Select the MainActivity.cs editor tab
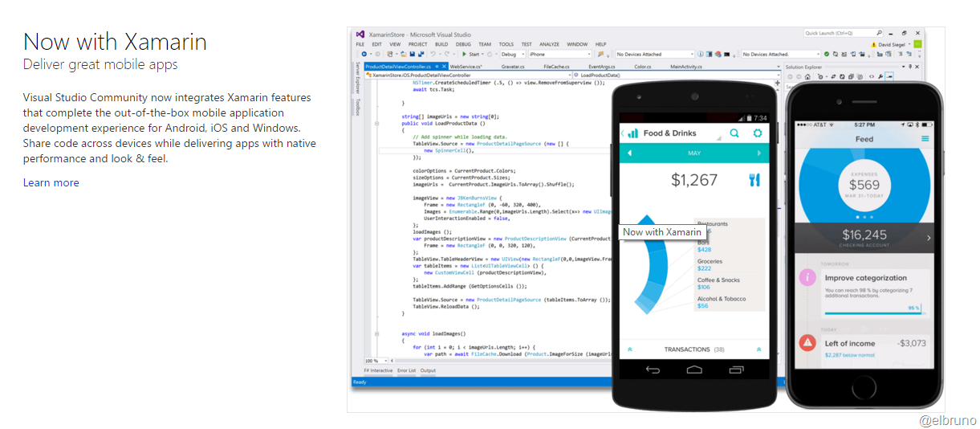The image size is (980, 429). [x=686, y=67]
